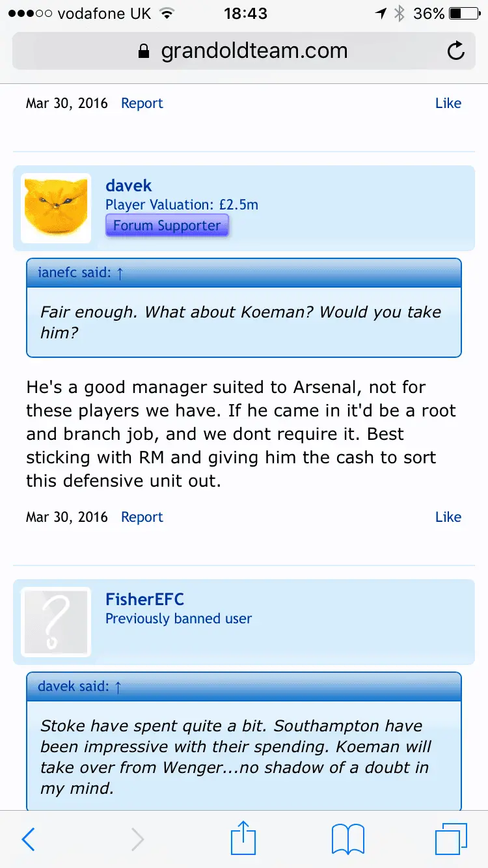The height and width of the screenshot is (868, 488).
Task: Open FisherEFC's question mark avatar
Action: click(x=56, y=622)
